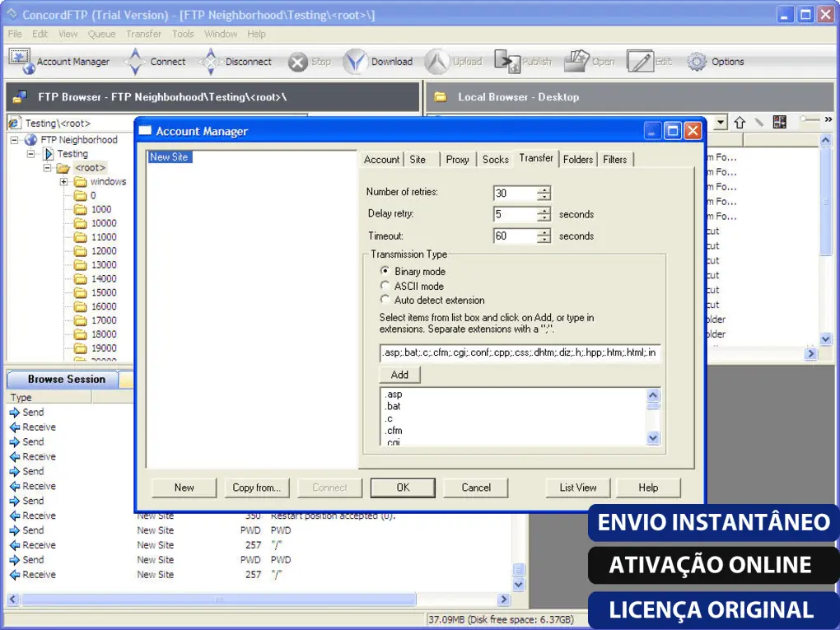Viewport: 840px width, 630px height.
Task: Select Auto detect extension radio button
Action: tap(385, 300)
